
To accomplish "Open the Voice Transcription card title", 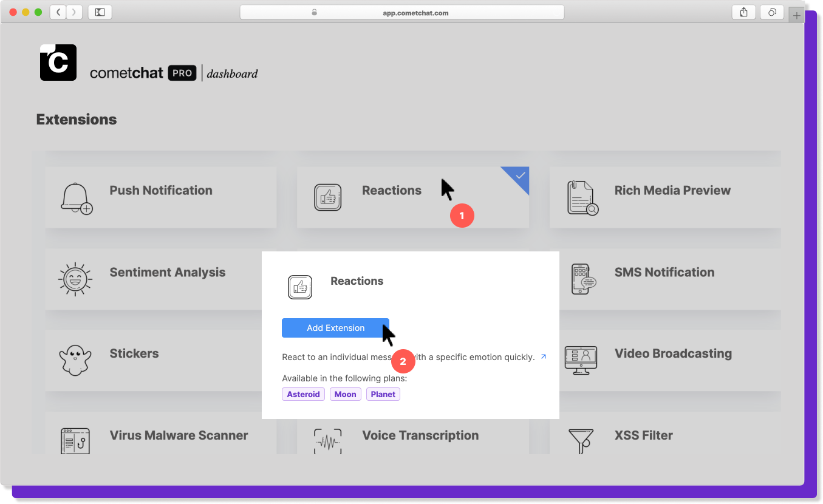I will pyautogui.click(x=420, y=435).
